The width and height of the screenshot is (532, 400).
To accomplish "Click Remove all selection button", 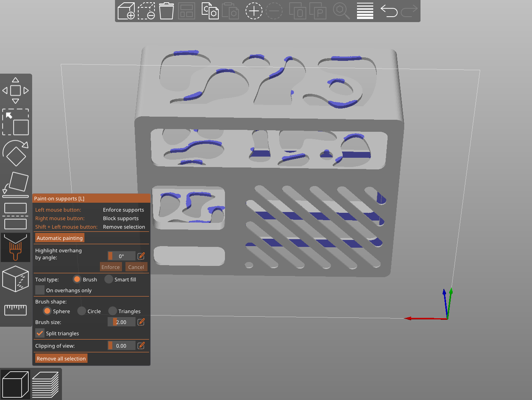I will pyautogui.click(x=61, y=359).
